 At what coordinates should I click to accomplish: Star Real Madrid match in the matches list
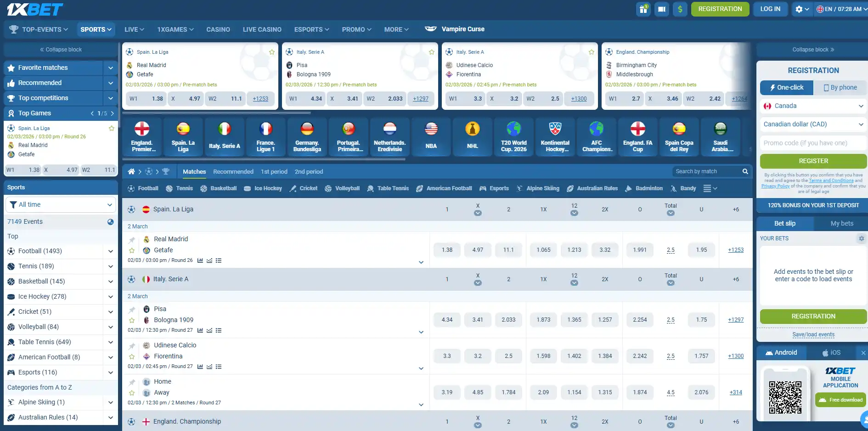132,250
